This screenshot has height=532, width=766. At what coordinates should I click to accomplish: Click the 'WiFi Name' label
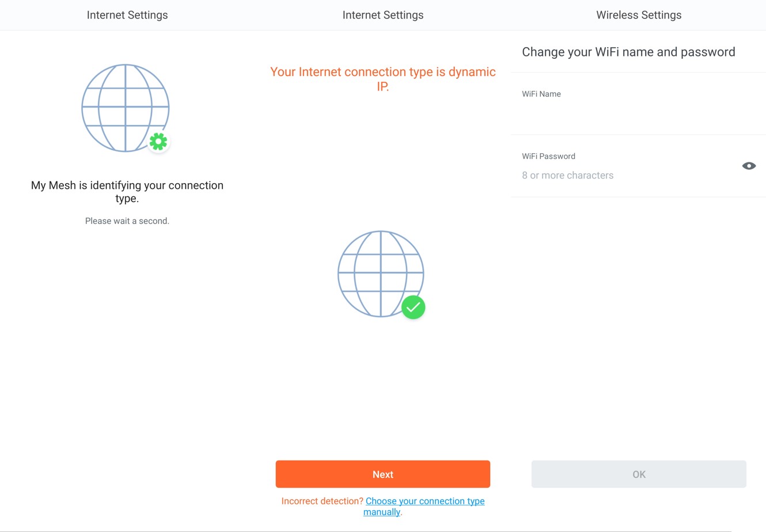point(541,94)
